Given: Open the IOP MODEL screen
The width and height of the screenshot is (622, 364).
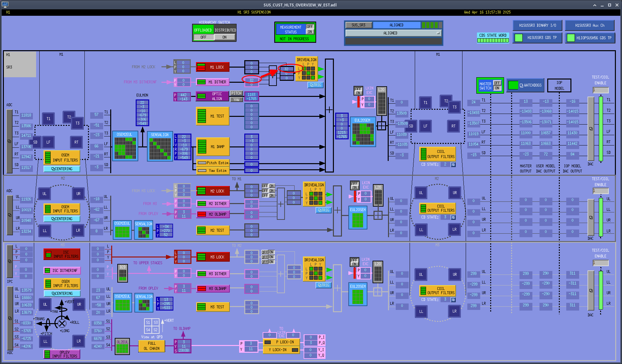Looking at the screenshot, I should [559, 85].
